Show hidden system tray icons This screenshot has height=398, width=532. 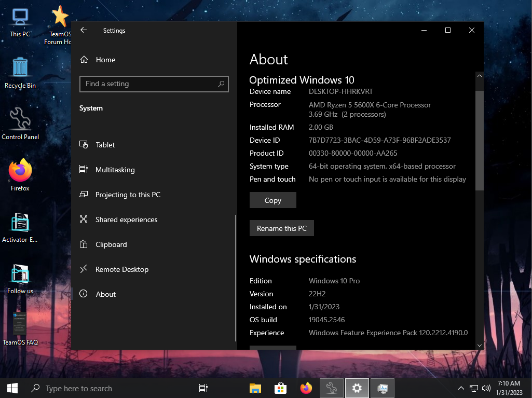click(461, 388)
